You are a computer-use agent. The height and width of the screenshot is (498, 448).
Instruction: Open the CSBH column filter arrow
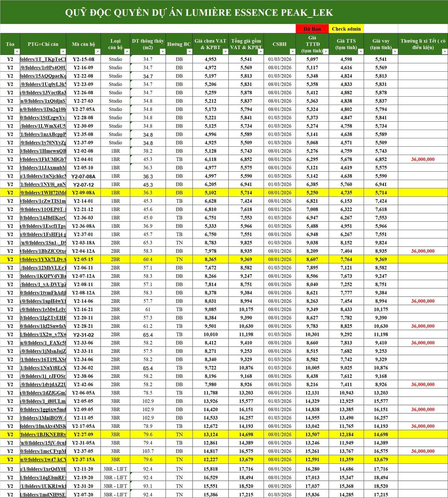(x=292, y=52)
